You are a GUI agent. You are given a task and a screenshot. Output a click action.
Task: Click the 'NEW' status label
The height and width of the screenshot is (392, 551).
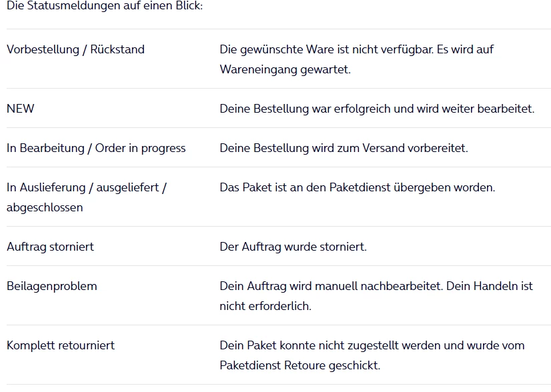click(21, 109)
